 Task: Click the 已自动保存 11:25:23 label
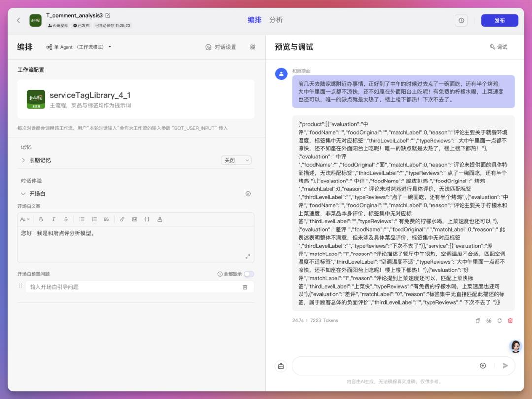[112, 26]
